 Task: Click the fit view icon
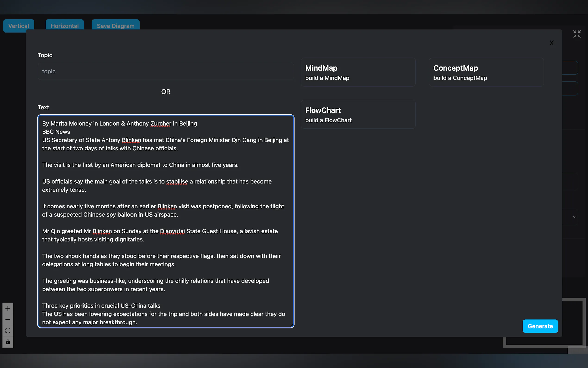tap(8, 330)
